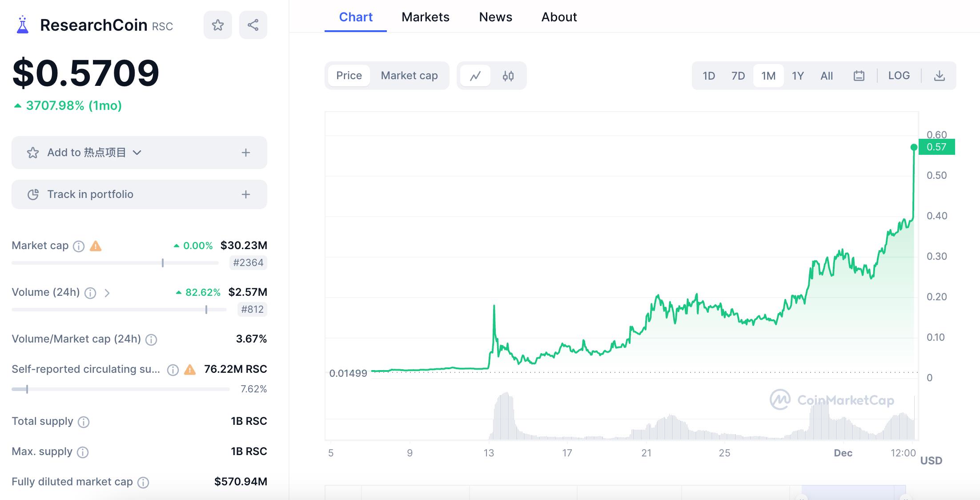Toggle the LOG scale option
Image resolution: width=980 pixels, height=500 pixels.
(899, 76)
